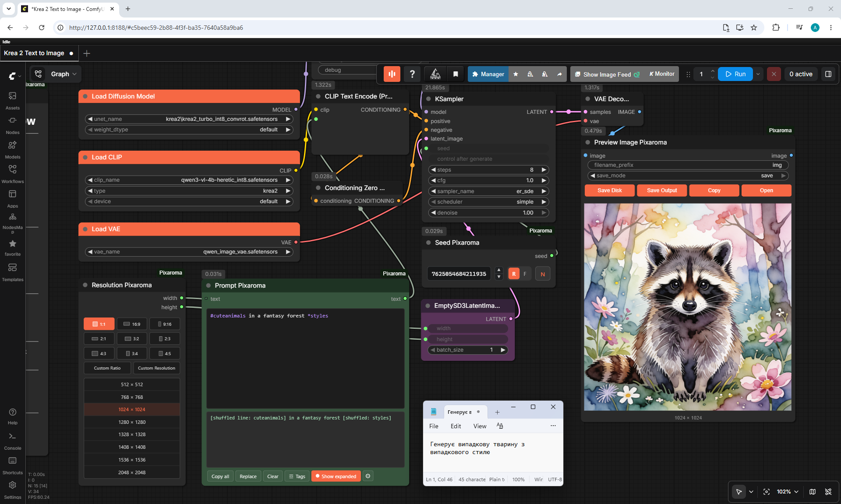Image resolution: width=841 pixels, height=504 pixels.
Task: Select the 2:1 aspect ratio
Action: coord(99,338)
